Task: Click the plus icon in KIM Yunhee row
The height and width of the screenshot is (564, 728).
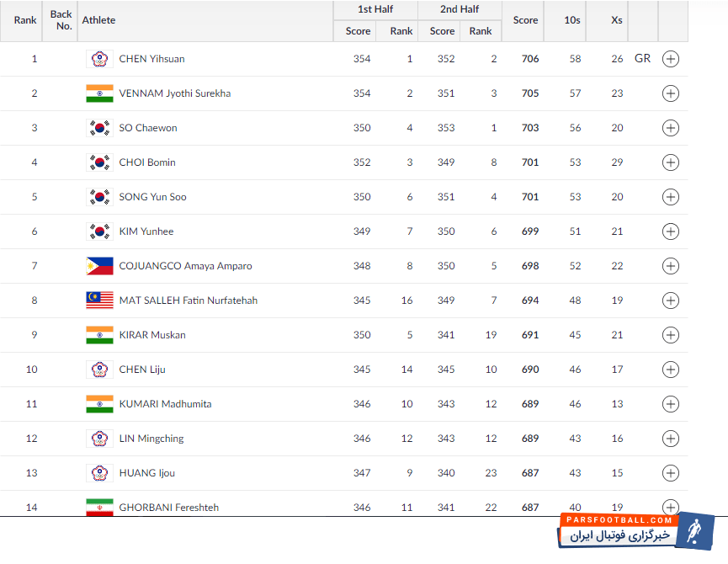Action: click(670, 231)
